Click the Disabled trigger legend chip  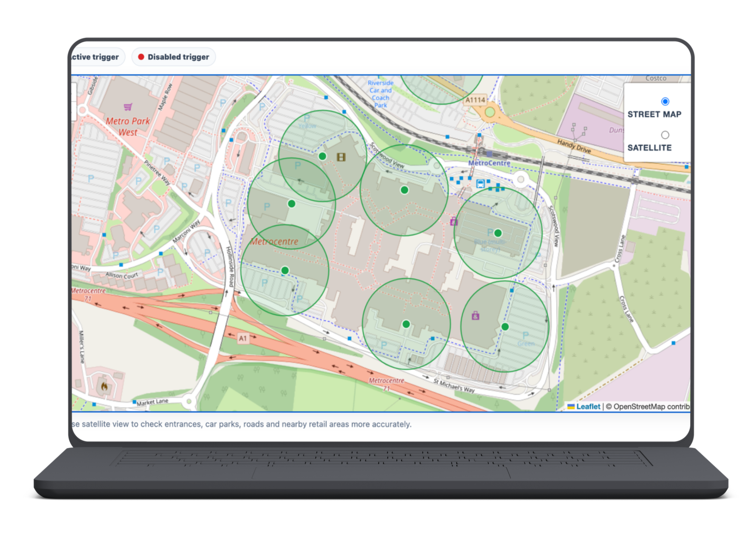(174, 57)
